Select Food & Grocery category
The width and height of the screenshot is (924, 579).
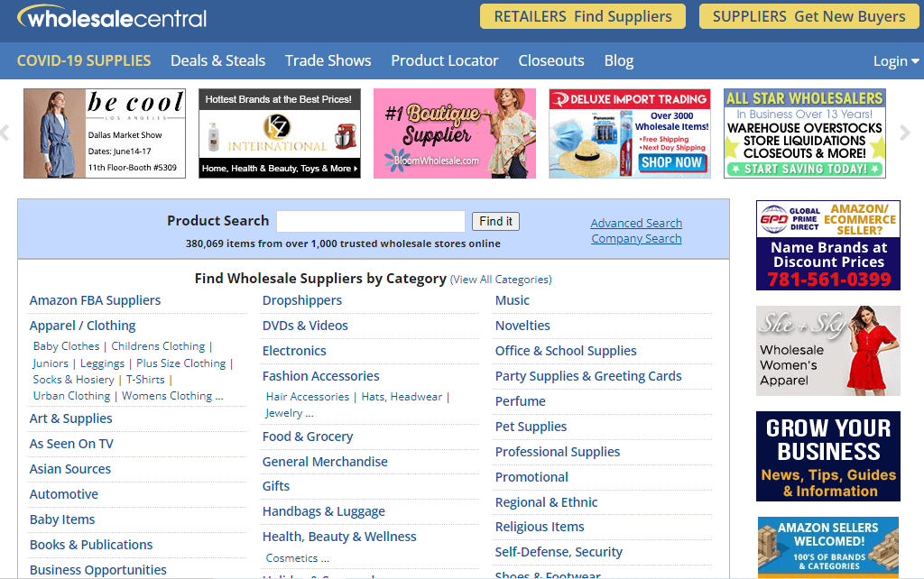coord(308,437)
